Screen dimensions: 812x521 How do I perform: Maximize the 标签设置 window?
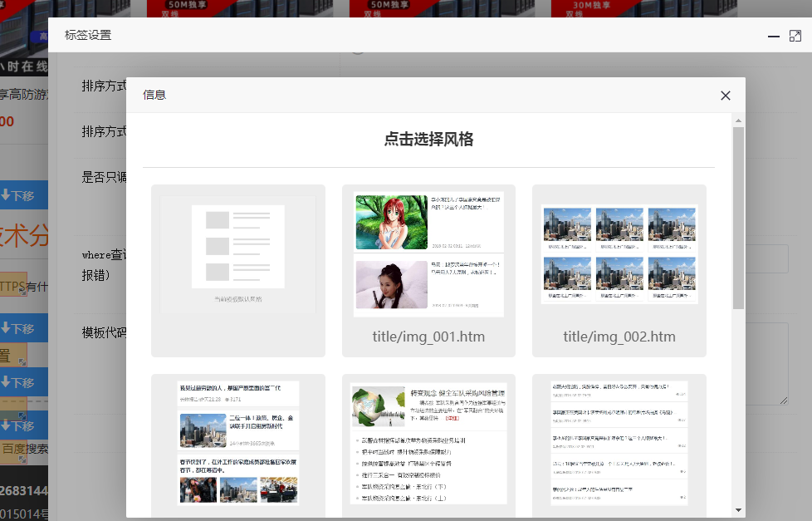click(x=795, y=37)
